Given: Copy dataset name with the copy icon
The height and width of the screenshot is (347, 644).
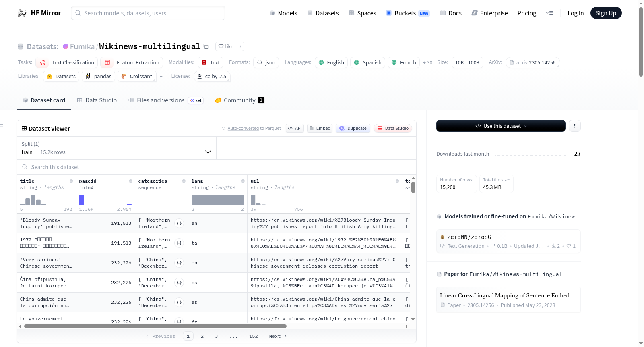Looking at the screenshot, I should (x=206, y=46).
